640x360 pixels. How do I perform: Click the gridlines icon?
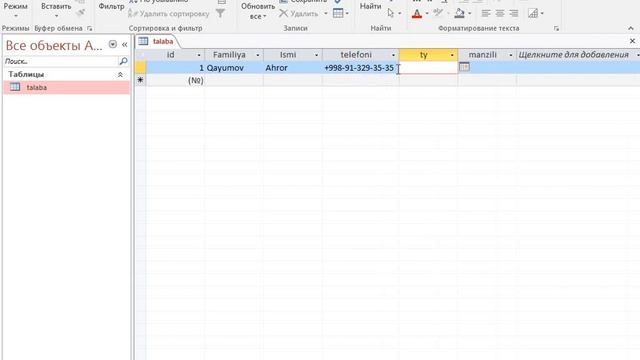click(x=533, y=13)
